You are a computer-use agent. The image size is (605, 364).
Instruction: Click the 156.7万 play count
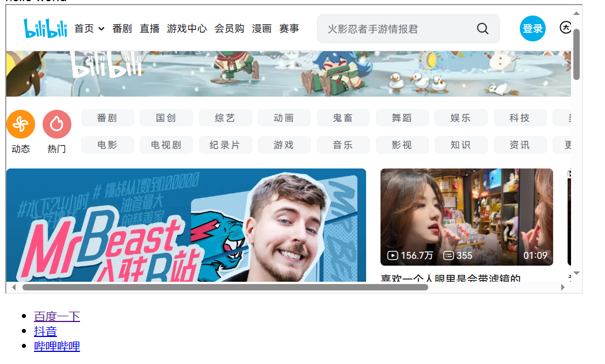click(x=410, y=255)
